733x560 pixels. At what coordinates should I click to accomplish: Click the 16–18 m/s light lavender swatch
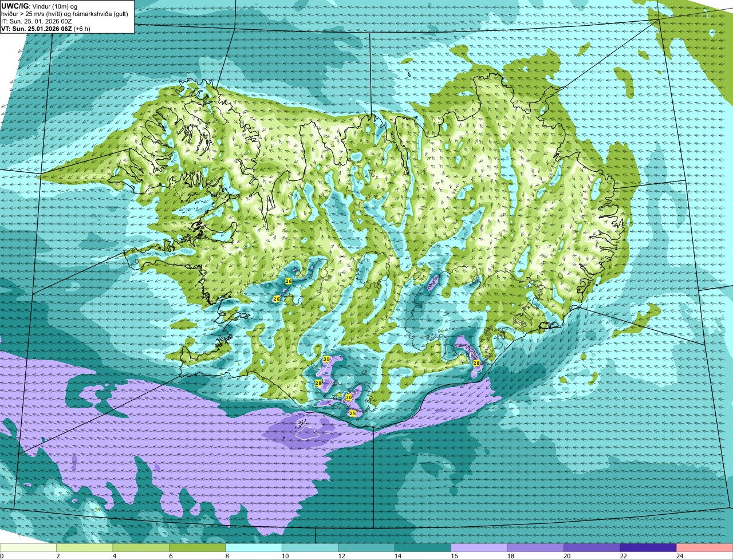pyautogui.click(x=479, y=548)
